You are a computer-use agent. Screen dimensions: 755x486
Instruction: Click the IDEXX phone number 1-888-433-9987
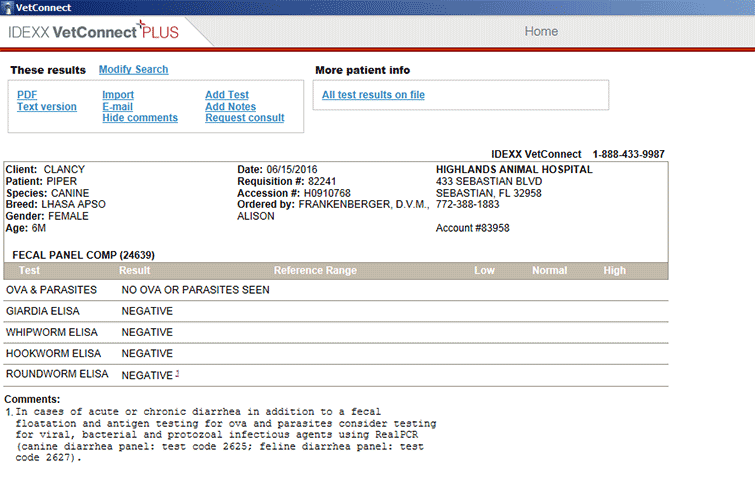[628, 154]
